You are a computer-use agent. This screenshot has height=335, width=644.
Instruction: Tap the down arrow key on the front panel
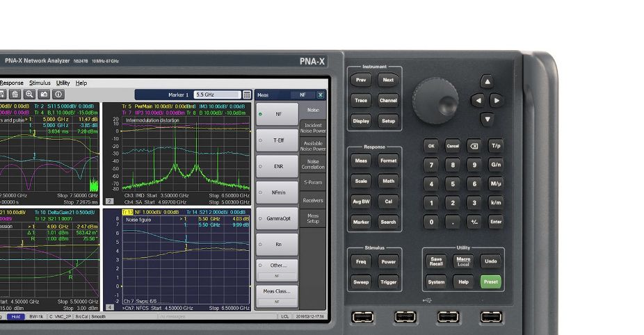pos(487,120)
